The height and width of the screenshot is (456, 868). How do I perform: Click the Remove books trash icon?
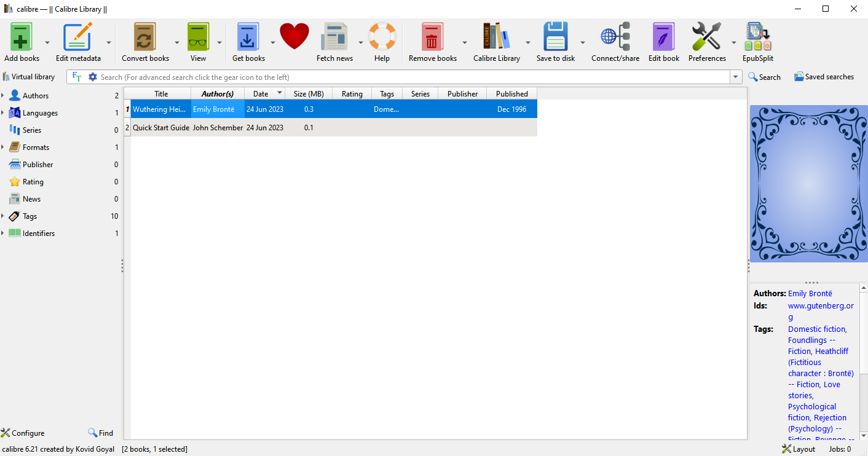(432, 37)
